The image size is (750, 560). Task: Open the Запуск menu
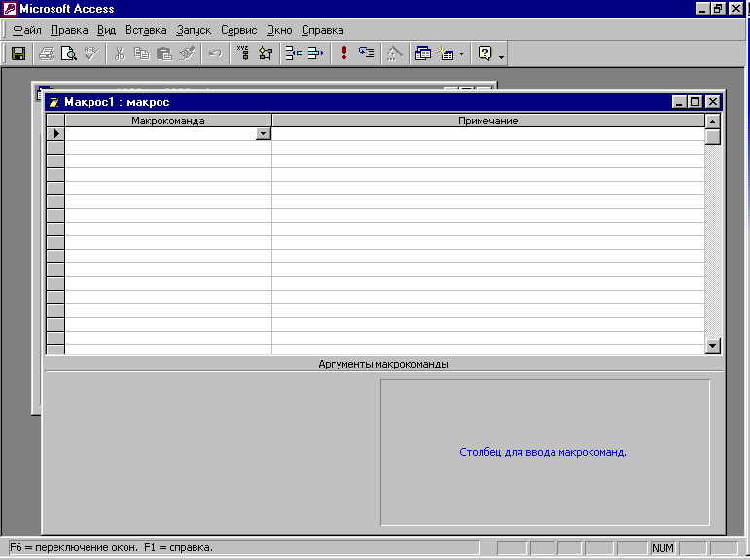[194, 30]
